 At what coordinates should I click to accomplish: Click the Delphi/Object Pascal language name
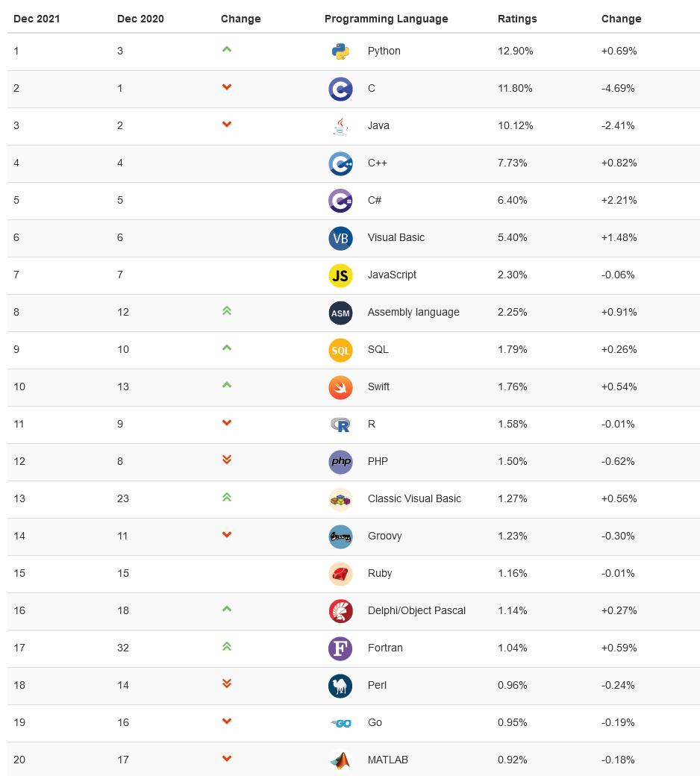click(x=416, y=610)
